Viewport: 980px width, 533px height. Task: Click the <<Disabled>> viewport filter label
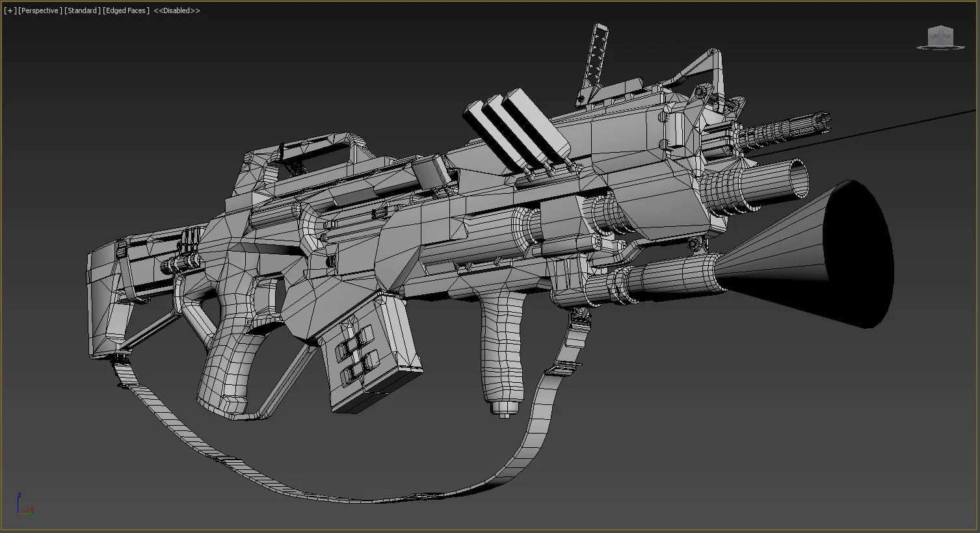coord(177,10)
